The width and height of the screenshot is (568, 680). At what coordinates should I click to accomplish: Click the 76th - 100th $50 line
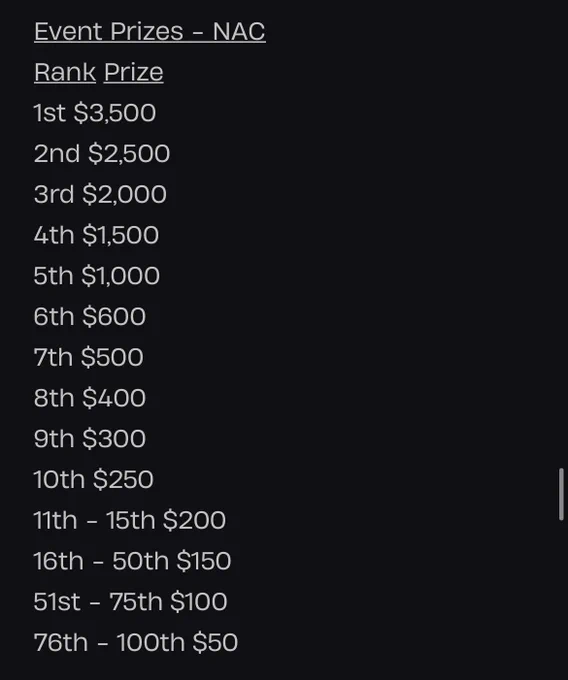(x=136, y=643)
